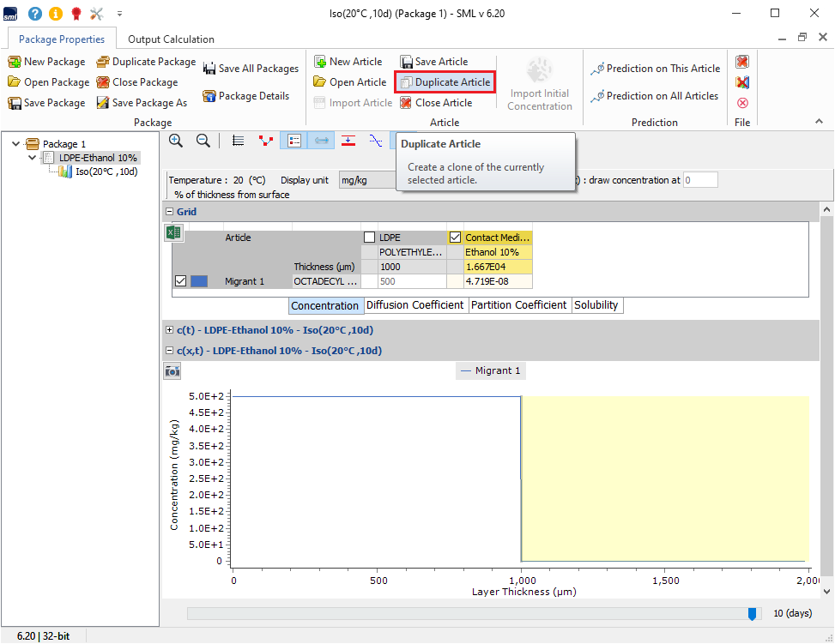Click the red license ribbon icon
Viewport: 835px width, 644px height.
[76, 14]
